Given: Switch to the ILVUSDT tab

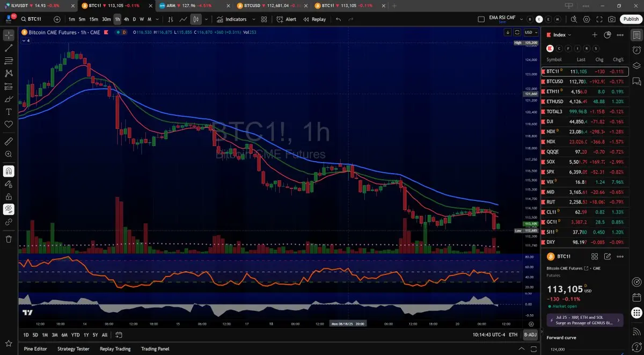Looking at the screenshot, I should [38, 5].
